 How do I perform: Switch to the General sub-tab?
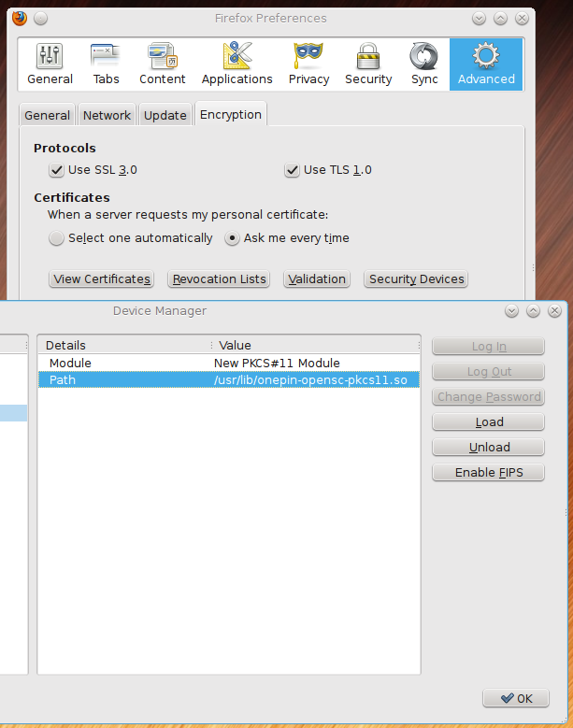[47, 115]
